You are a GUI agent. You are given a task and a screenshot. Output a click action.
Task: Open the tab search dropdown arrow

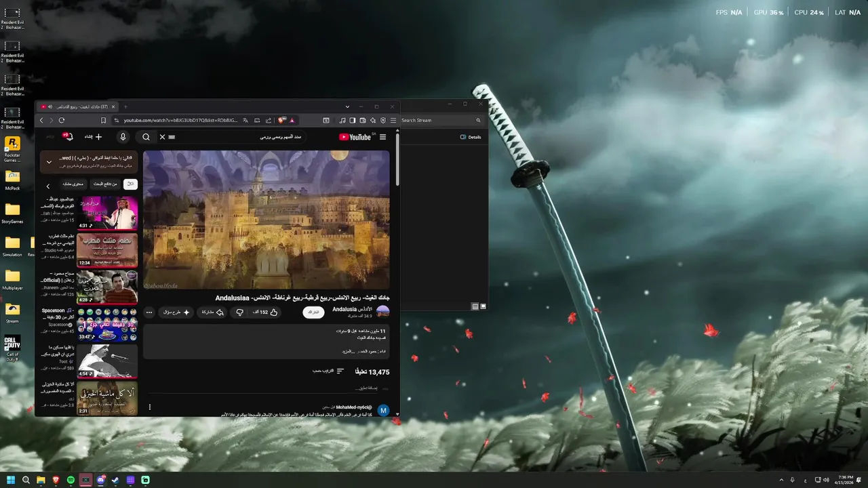[x=347, y=106]
